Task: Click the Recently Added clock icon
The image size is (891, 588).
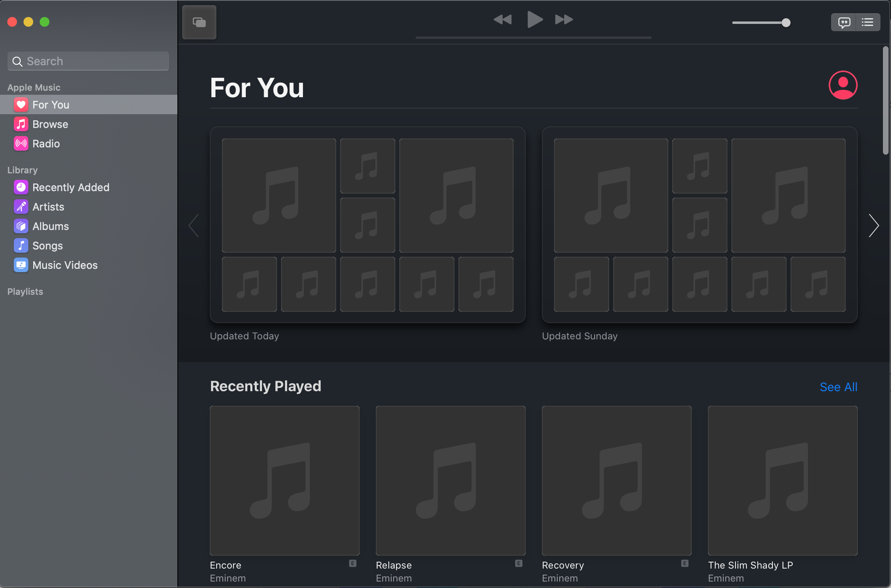Action: point(21,187)
